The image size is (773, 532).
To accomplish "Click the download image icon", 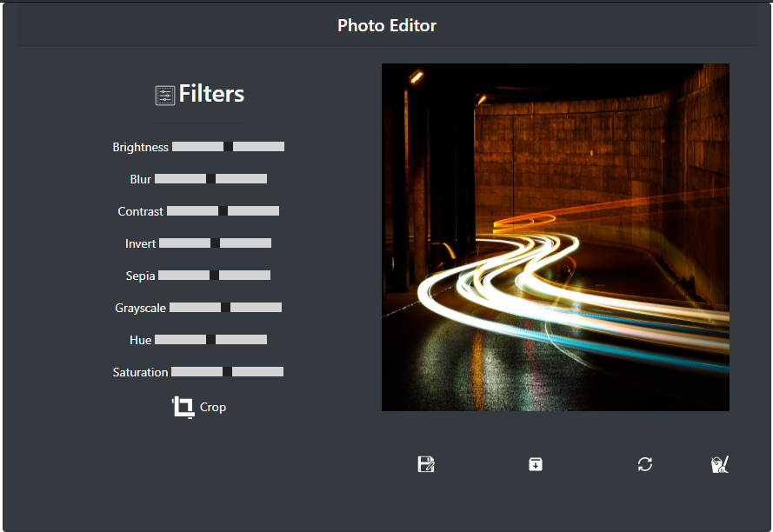I will (536, 464).
